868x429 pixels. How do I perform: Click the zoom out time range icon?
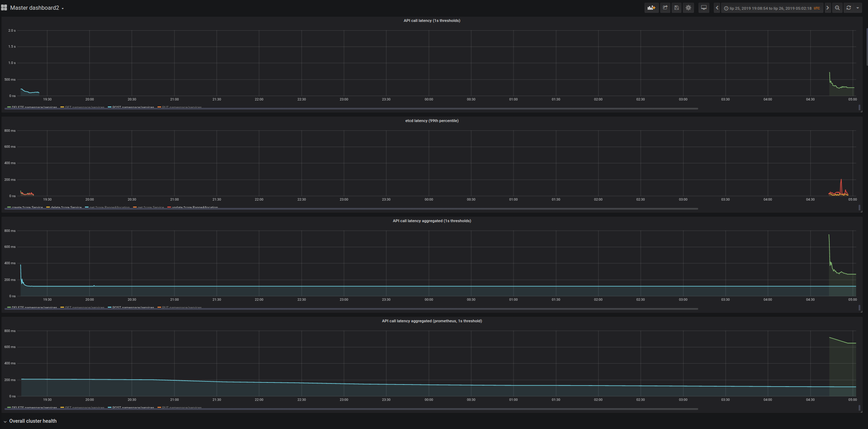pos(837,8)
